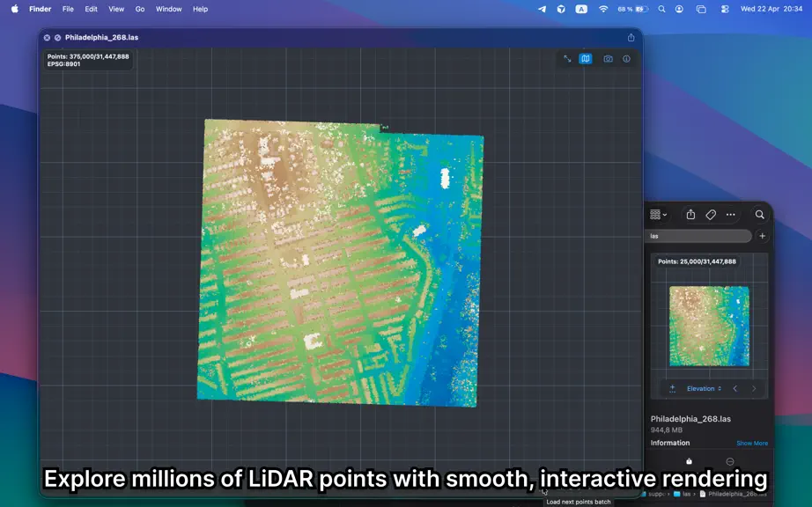Click the Philadelphia_268.las window title

[101, 37]
